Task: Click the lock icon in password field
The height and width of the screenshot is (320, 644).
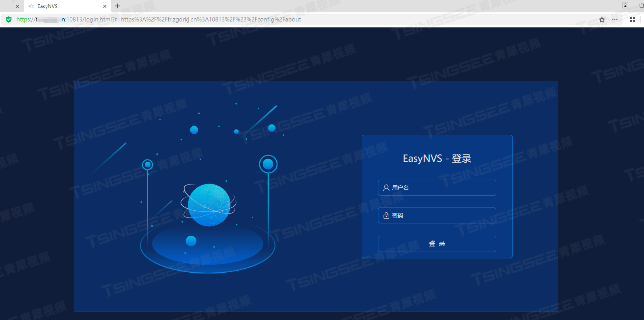Action: (x=386, y=215)
